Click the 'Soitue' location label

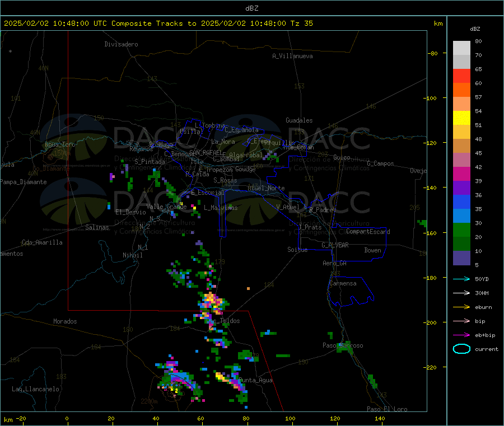[x=297, y=250]
